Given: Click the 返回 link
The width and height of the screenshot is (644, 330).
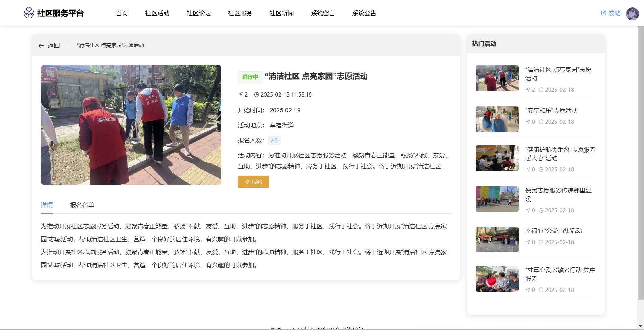Looking at the screenshot, I should 53,45.
